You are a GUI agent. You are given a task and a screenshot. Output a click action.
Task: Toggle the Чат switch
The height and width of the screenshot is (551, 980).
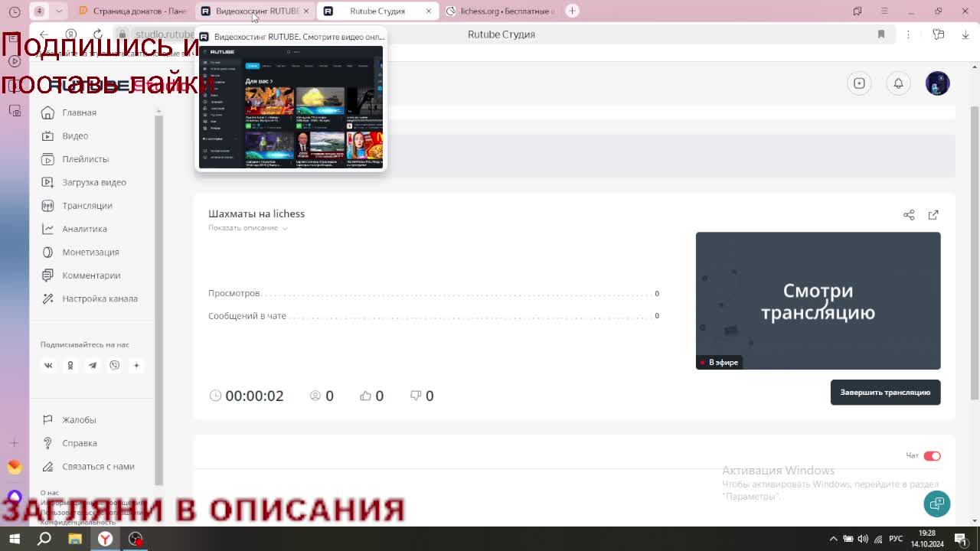click(932, 456)
